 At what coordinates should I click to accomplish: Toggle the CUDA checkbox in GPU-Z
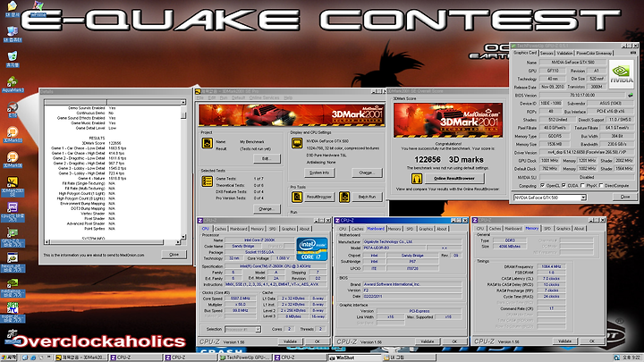click(563, 186)
